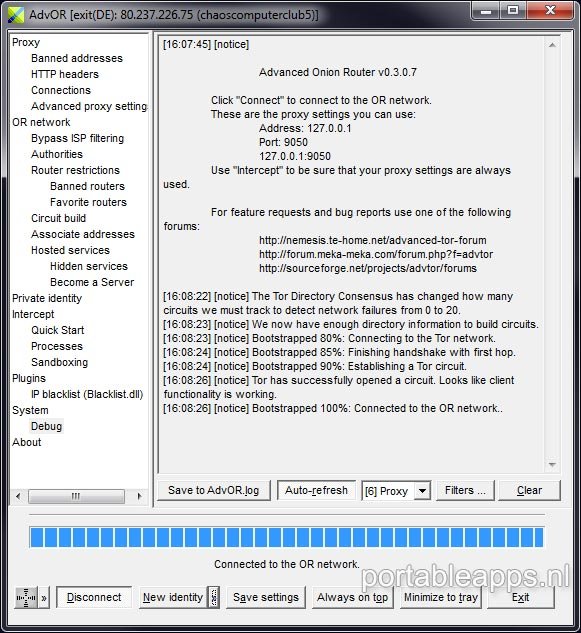Open IP blacklist (Blacklist.dll) plugin page
Image resolution: width=581 pixels, height=633 pixels.
(87, 394)
